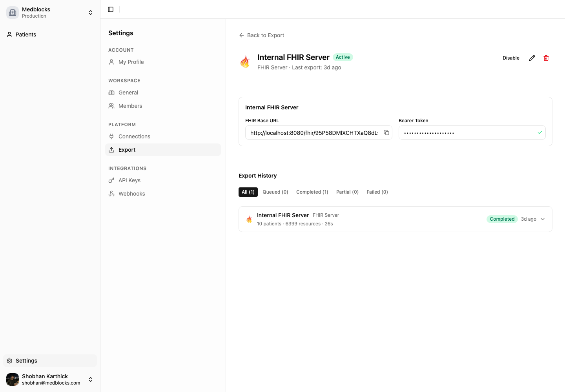Viewport: 565px width, 392px height.
Task: Click the Connections plug icon
Action: [111, 136]
